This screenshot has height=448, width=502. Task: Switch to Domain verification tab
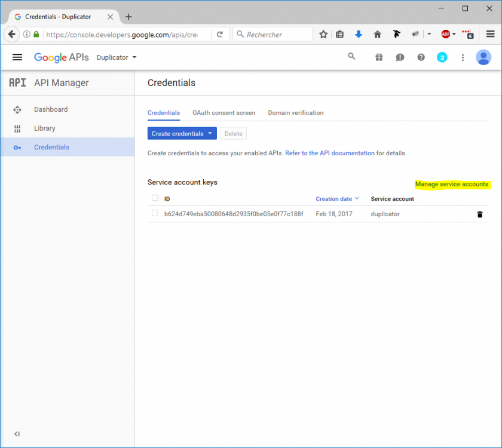[x=295, y=112]
